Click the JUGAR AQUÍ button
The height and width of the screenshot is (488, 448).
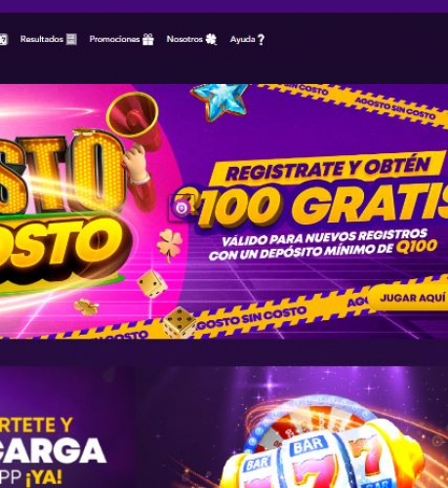click(x=411, y=298)
